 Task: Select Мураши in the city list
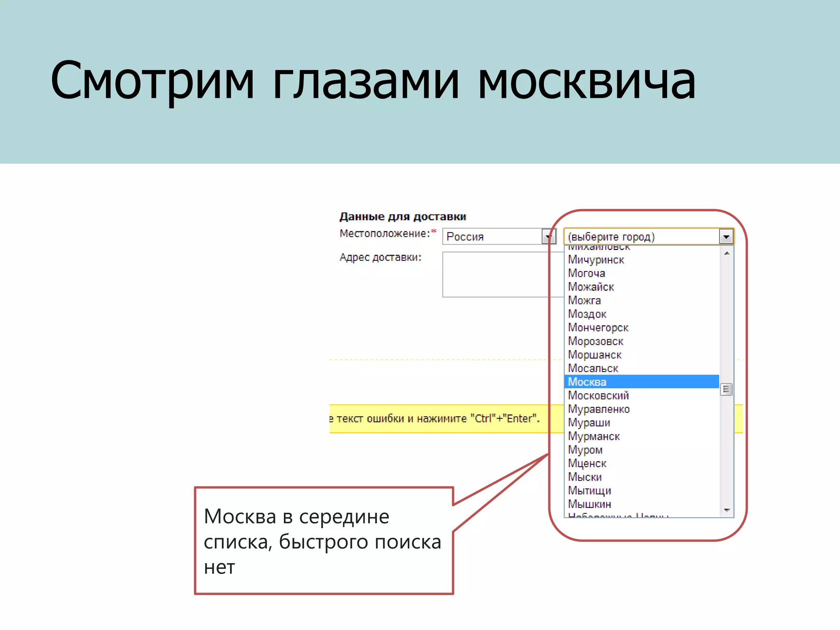[642, 422]
